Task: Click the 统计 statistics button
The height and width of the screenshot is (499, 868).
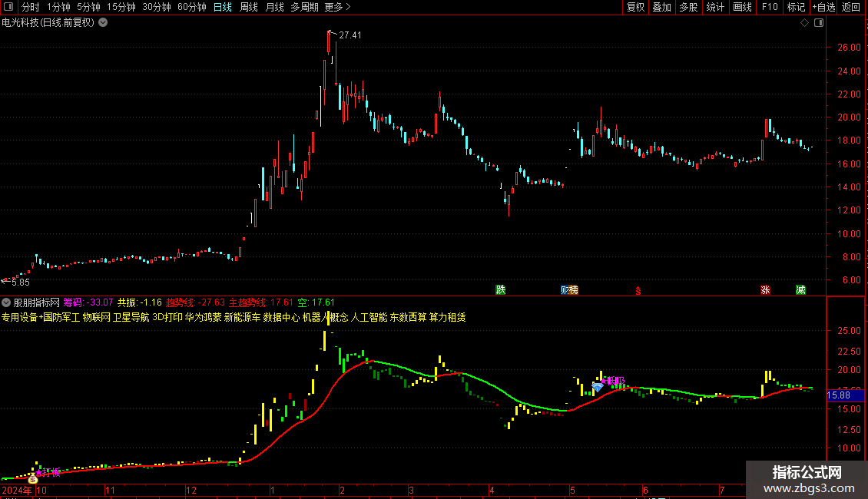Action: tap(714, 7)
